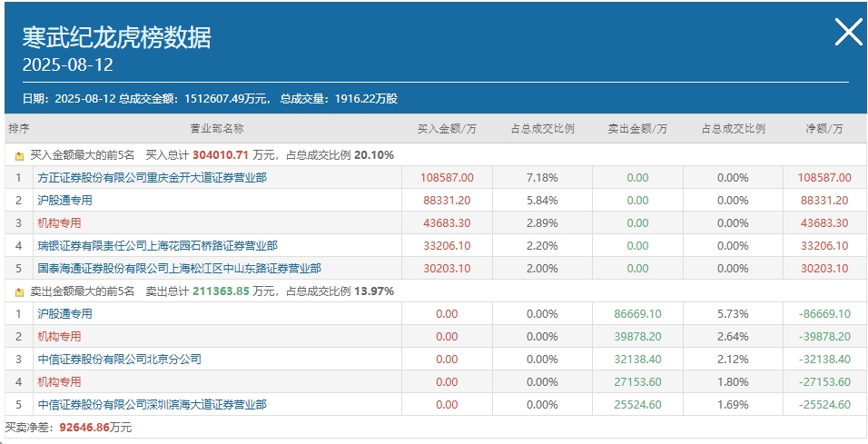The width and height of the screenshot is (868, 444).
Task: Click the buy amount 108587.00 cell
Action: click(448, 178)
